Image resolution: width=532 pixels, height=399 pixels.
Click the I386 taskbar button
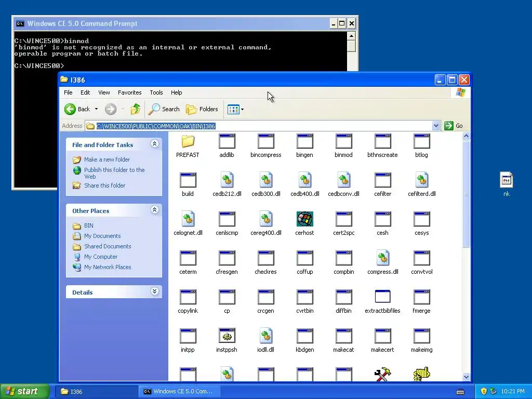(x=97, y=391)
